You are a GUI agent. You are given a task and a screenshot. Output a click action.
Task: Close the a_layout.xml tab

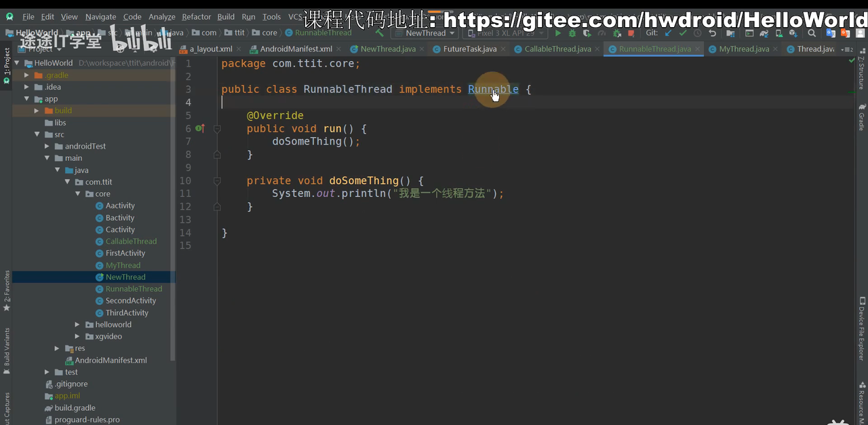click(x=238, y=49)
